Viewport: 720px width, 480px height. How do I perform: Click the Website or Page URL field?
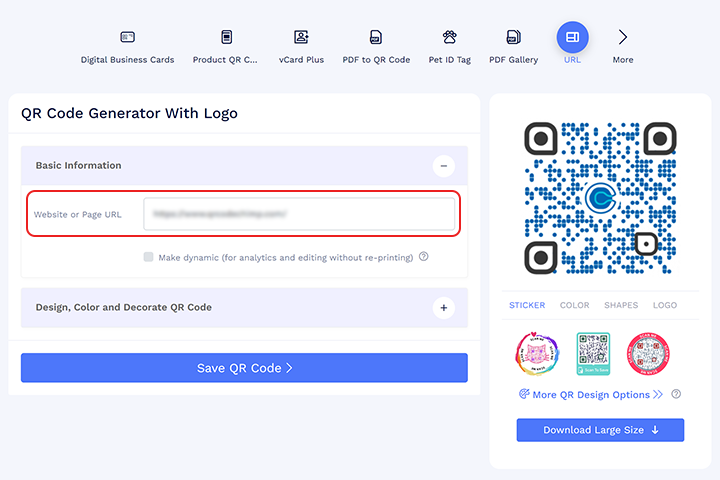[x=299, y=214]
